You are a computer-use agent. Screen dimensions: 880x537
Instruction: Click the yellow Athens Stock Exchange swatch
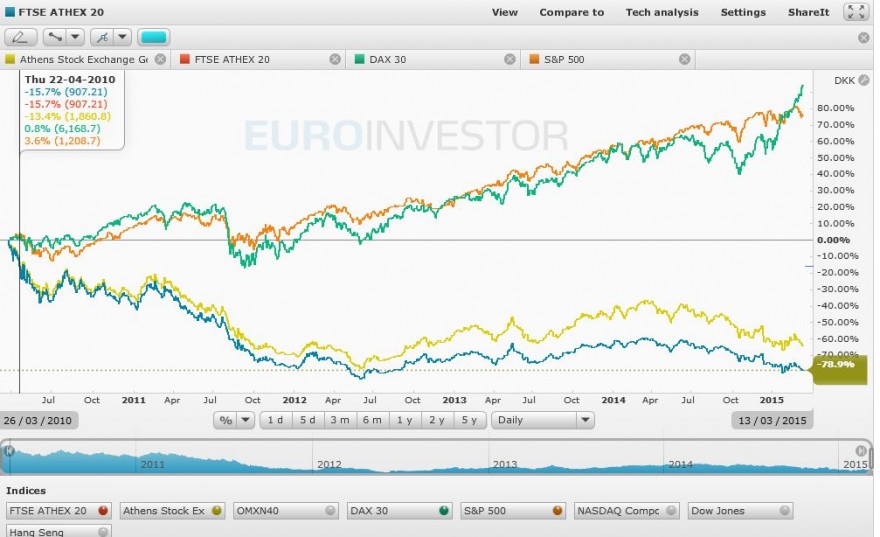(x=10, y=59)
